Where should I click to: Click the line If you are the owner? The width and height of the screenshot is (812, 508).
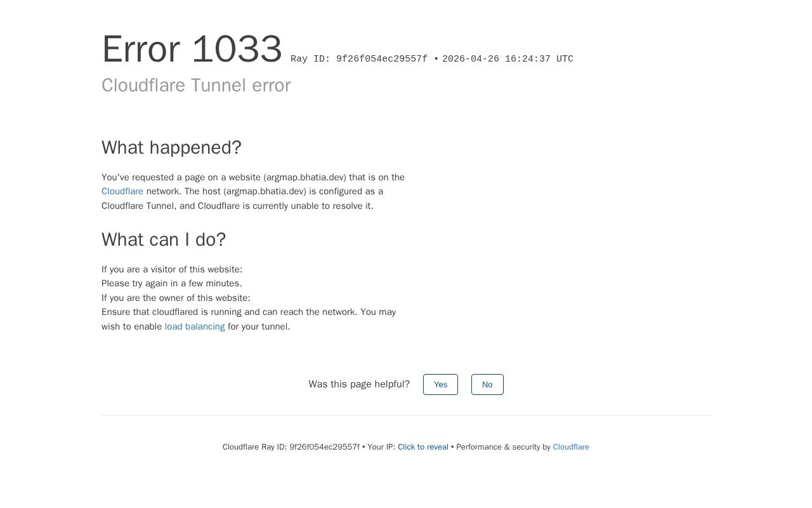click(176, 298)
